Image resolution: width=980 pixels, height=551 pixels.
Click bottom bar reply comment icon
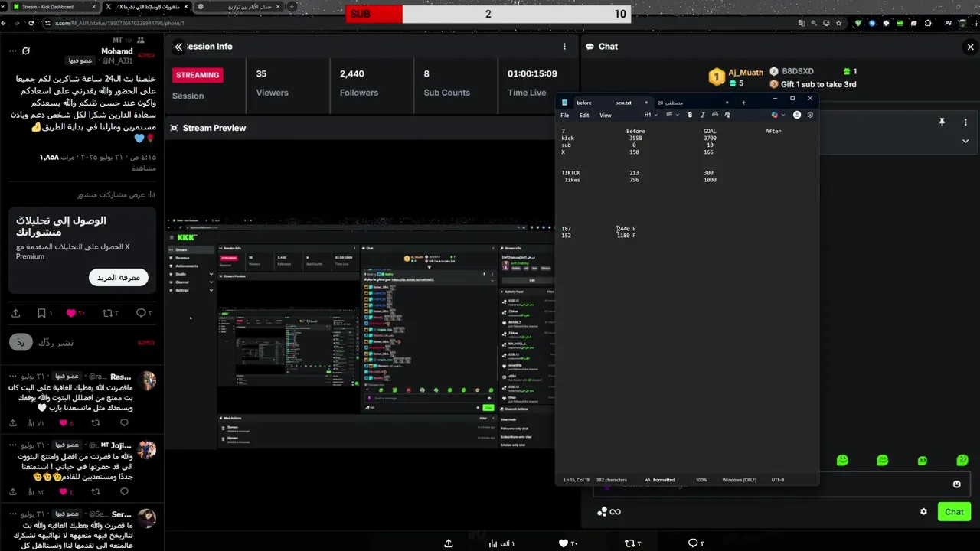click(692, 543)
